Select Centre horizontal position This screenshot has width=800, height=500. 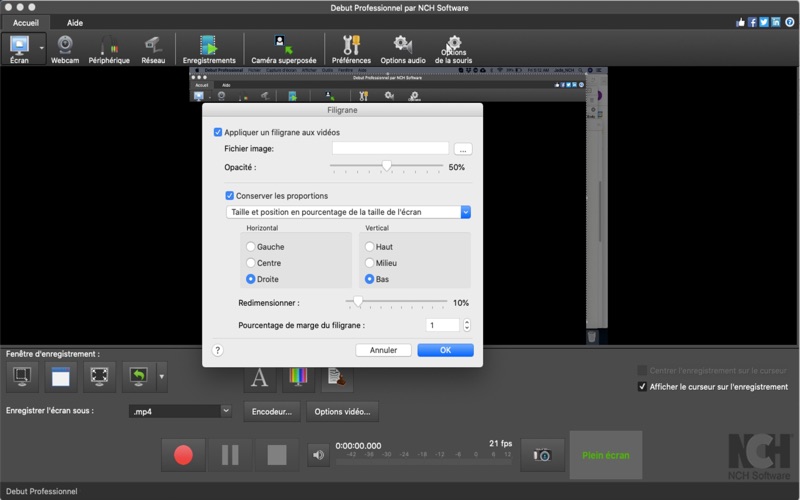tap(251, 263)
